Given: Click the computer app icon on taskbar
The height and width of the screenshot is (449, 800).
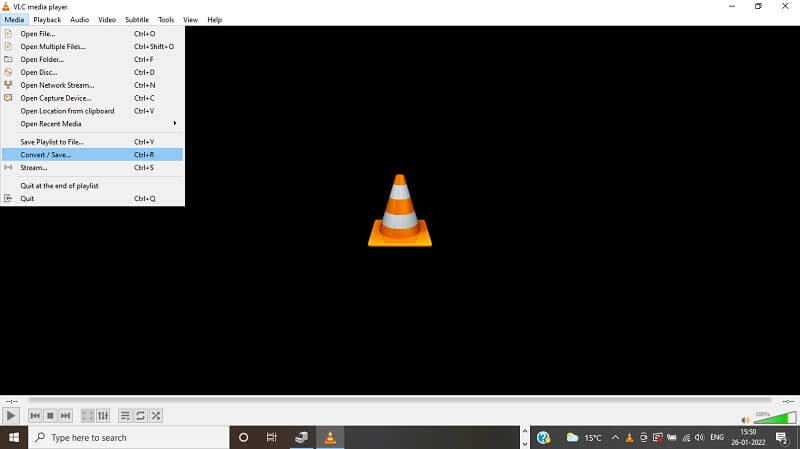Looking at the screenshot, I should [302, 437].
